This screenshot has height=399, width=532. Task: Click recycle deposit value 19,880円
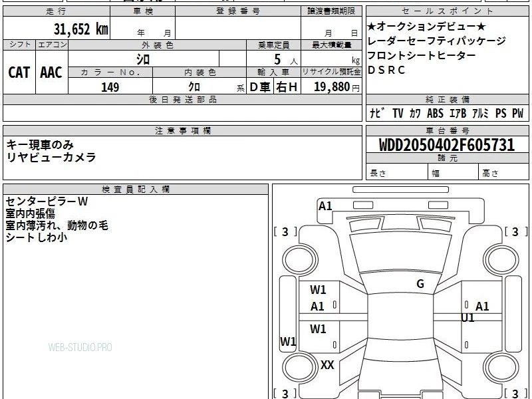pos(336,87)
